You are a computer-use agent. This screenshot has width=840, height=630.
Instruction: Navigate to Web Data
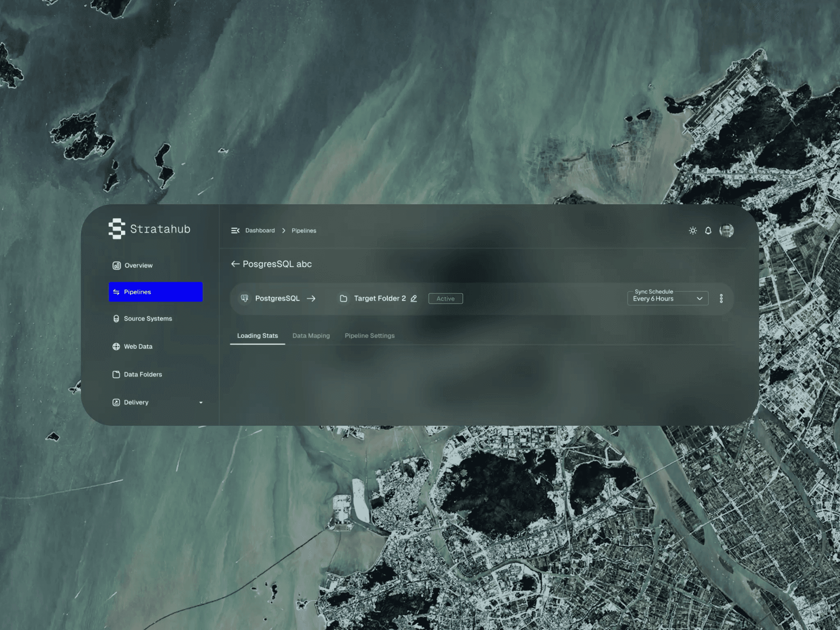tap(138, 347)
